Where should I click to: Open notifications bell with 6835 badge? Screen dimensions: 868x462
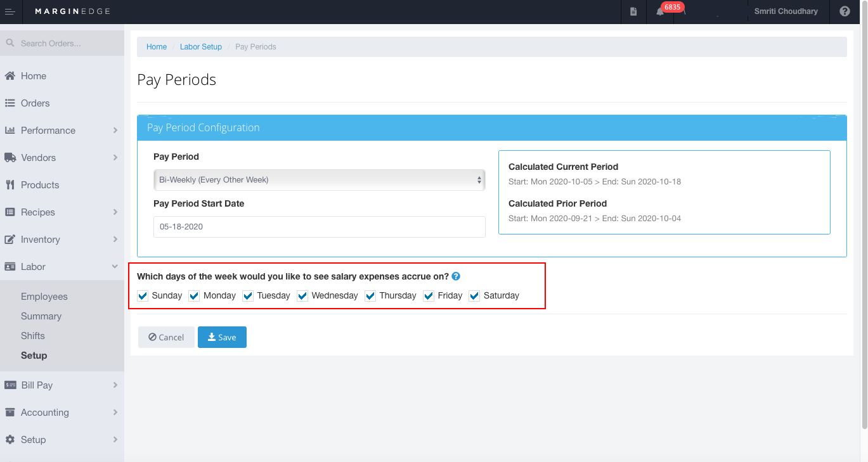point(660,11)
